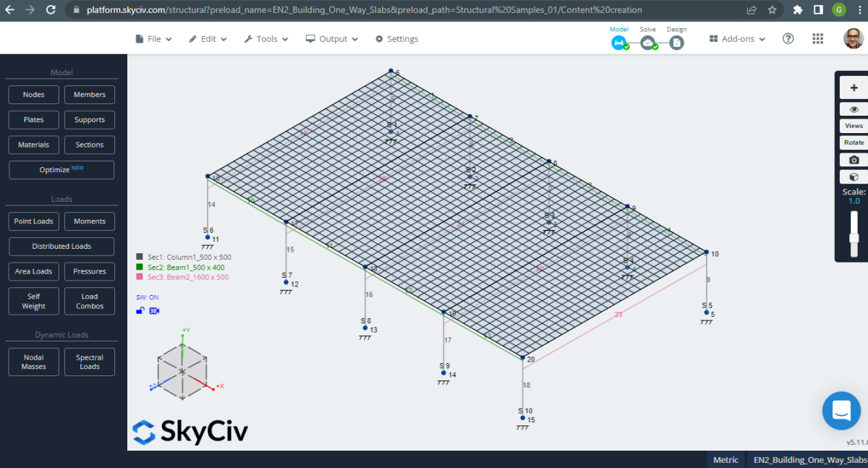
Task: Expand the Tools dropdown
Action: tap(265, 38)
